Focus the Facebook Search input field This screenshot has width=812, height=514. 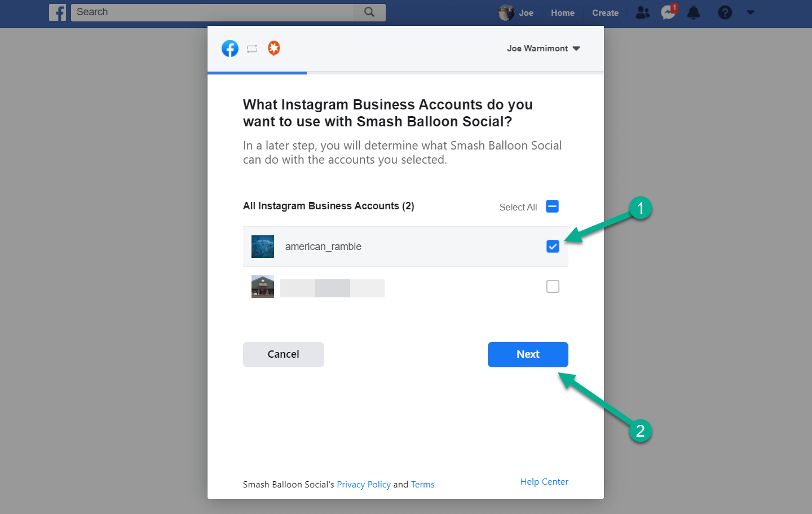click(x=213, y=12)
